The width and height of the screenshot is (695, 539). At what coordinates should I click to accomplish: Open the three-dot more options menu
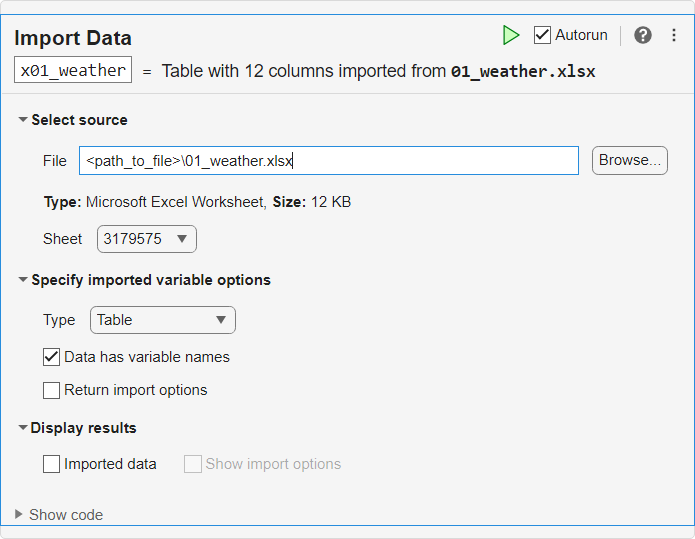[x=674, y=35]
